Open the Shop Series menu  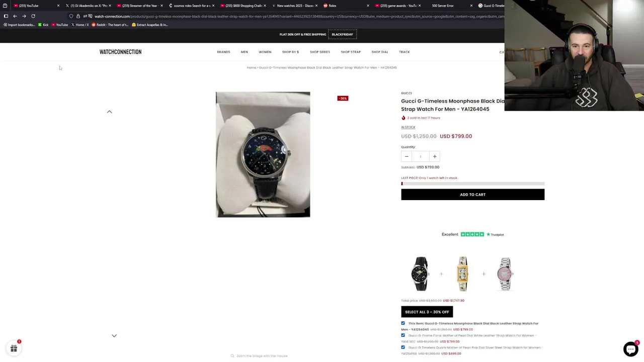point(320,52)
